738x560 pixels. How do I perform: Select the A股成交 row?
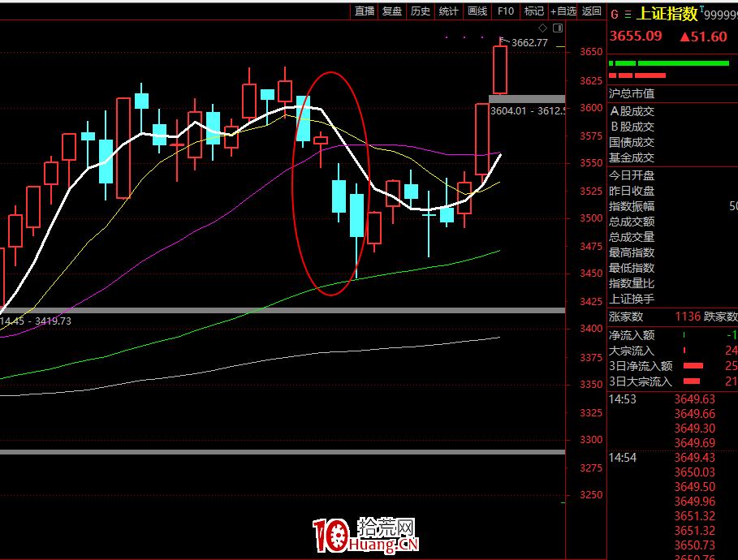point(673,111)
